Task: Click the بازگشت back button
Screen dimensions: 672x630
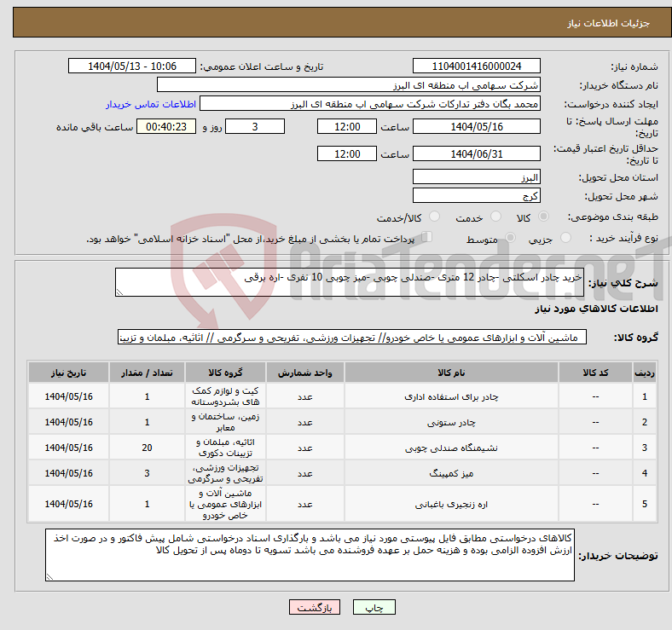Action: (x=315, y=607)
